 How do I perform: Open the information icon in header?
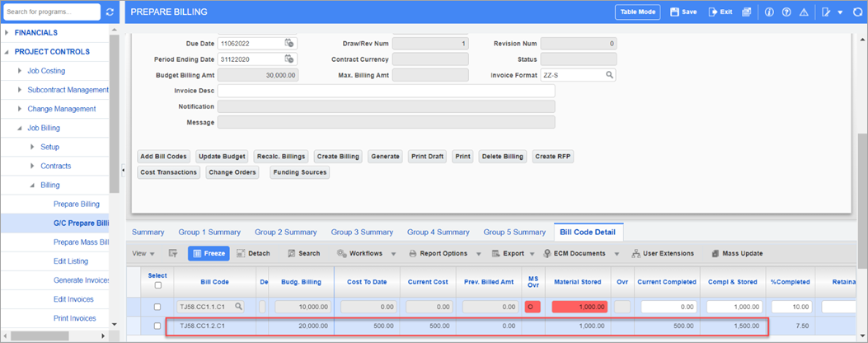[x=769, y=12]
